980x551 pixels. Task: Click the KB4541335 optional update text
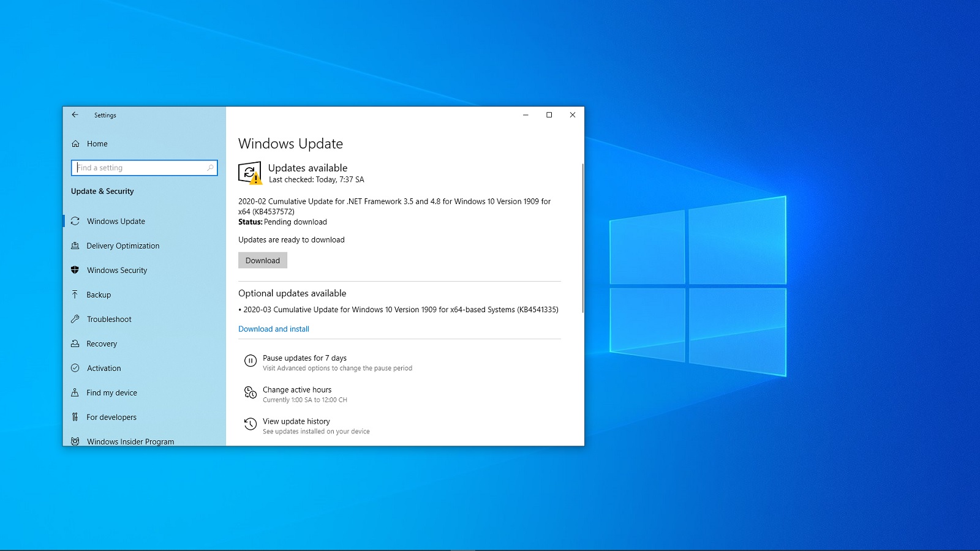pyautogui.click(x=398, y=310)
